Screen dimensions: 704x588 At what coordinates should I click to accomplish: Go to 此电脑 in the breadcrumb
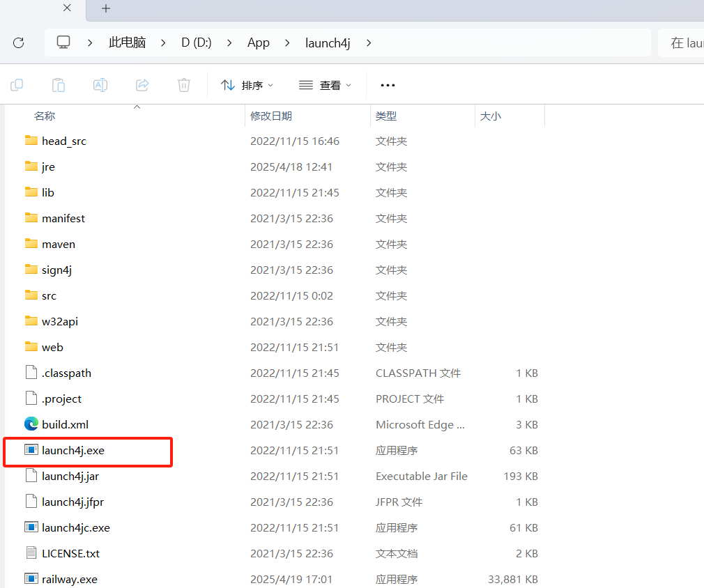click(x=127, y=42)
